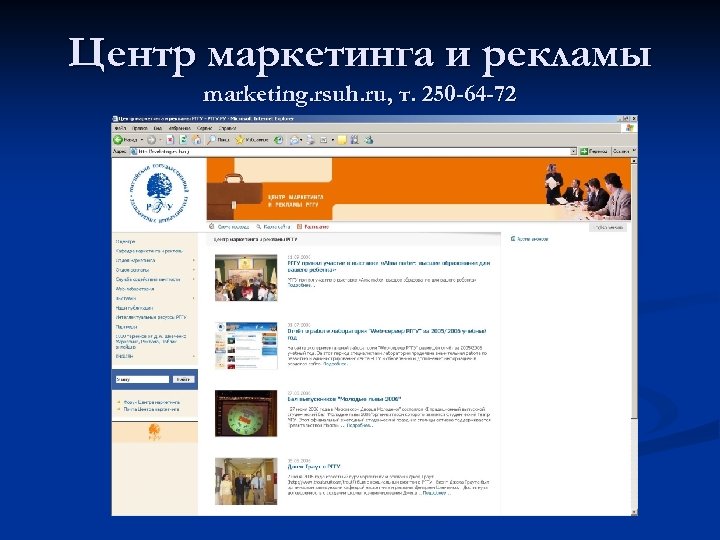The height and width of the screenshot is (540, 720).
Task: Click the first icon link under the banner
Action: 229,226
